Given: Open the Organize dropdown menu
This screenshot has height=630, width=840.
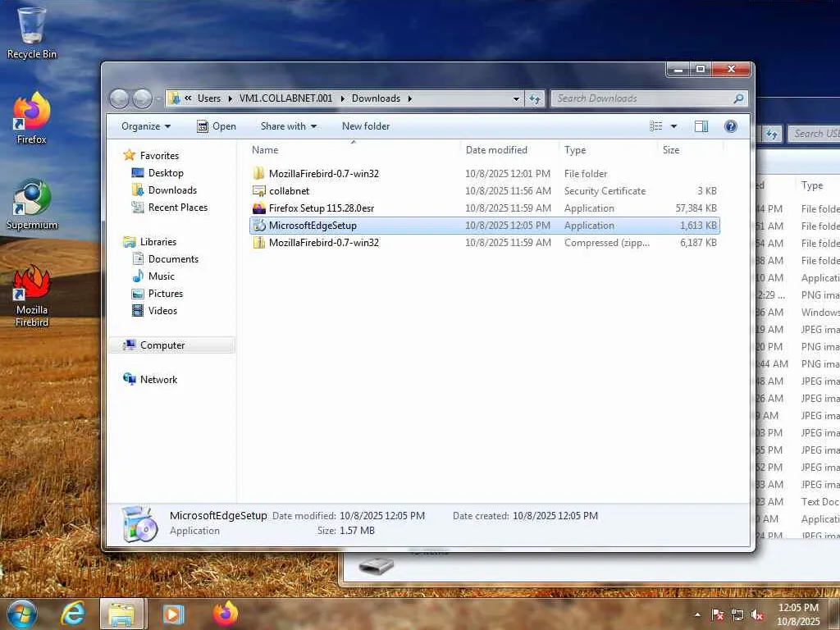Looking at the screenshot, I should click(x=146, y=126).
